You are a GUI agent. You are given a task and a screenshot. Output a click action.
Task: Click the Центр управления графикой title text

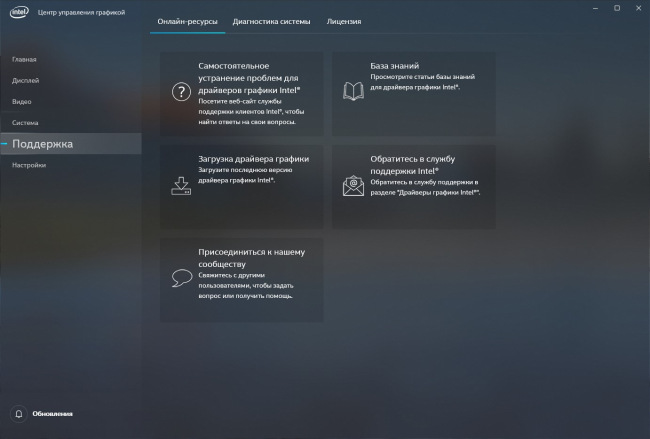[81, 12]
